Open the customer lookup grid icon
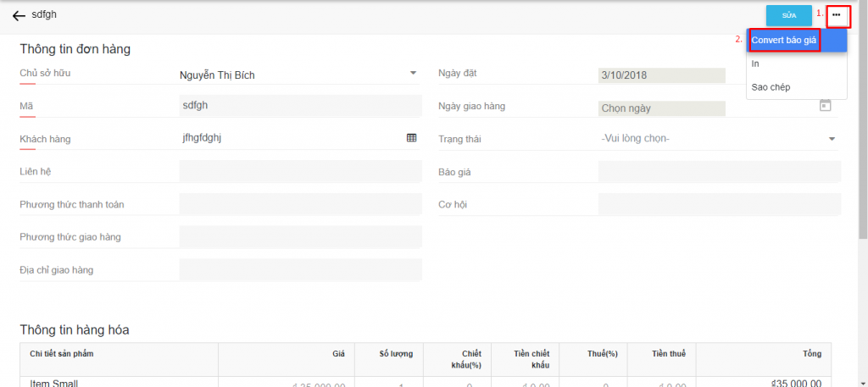Viewport: 868px width, 387px height. pos(412,137)
